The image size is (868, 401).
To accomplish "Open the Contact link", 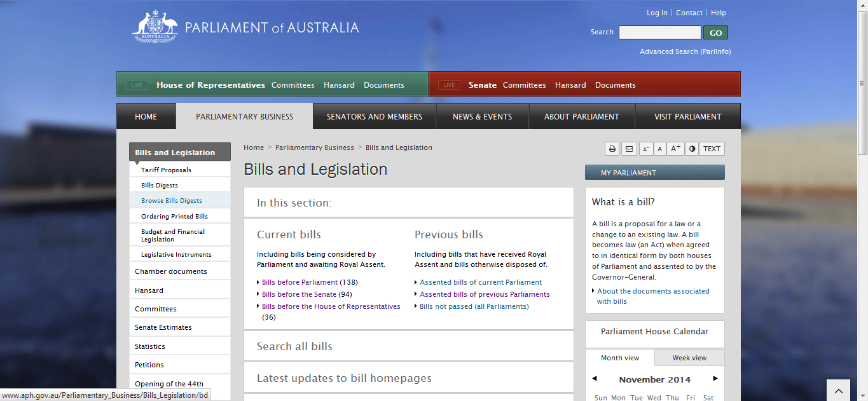I will (689, 13).
